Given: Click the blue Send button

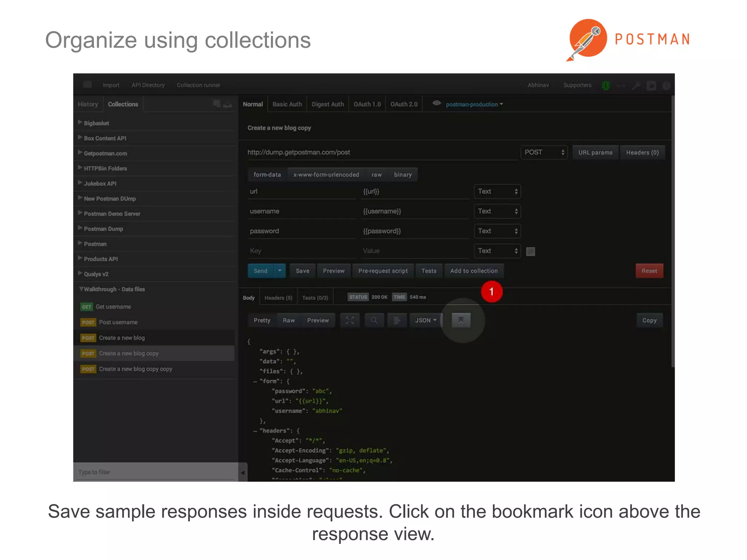Looking at the screenshot, I should 260,271.
